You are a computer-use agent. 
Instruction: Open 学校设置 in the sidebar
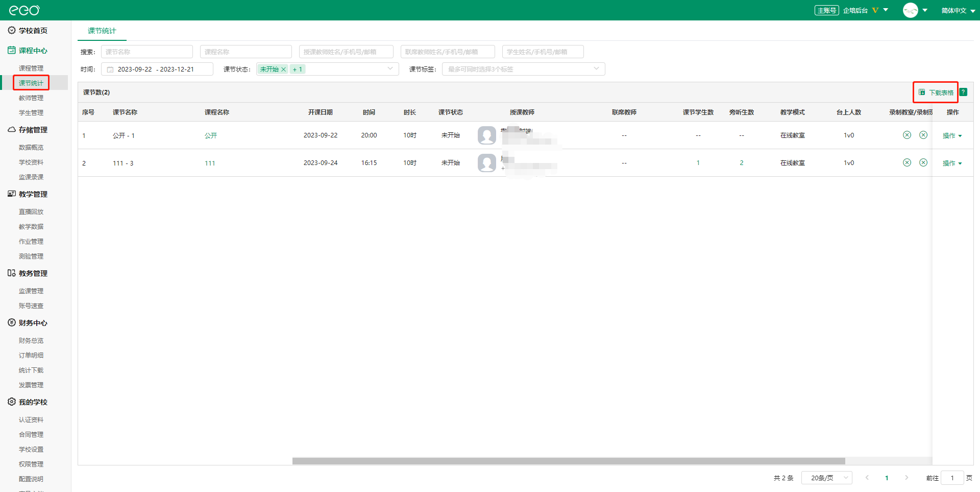[x=31, y=449]
